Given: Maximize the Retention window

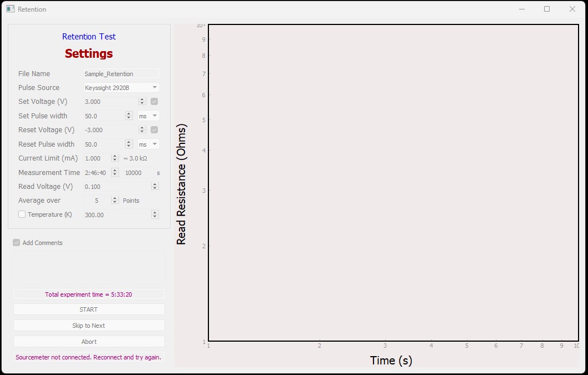Looking at the screenshot, I should point(547,9).
